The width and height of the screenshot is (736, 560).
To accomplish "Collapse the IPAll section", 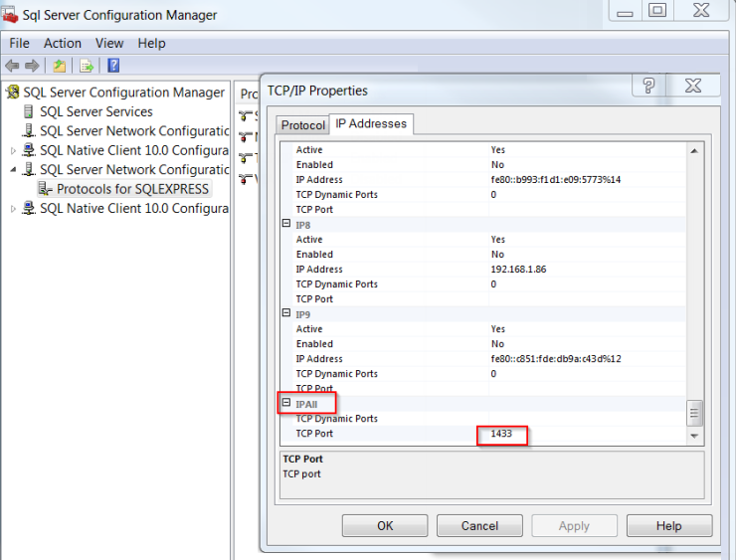I will 286,404.
